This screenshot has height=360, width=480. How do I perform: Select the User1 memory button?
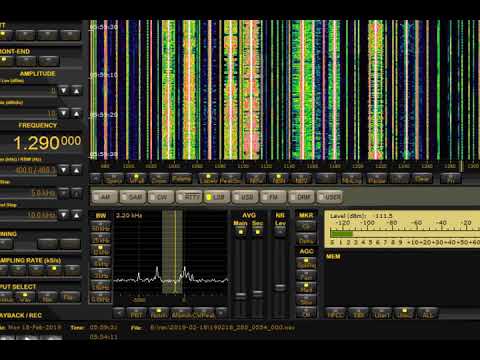(382, 313)
